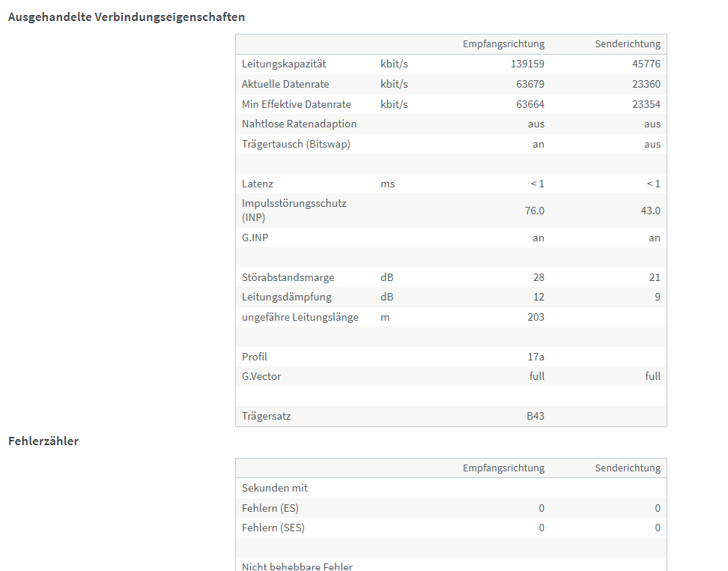Select the Trägertausch (Bitswap) label
728x571 pixels.
point(296,144)
